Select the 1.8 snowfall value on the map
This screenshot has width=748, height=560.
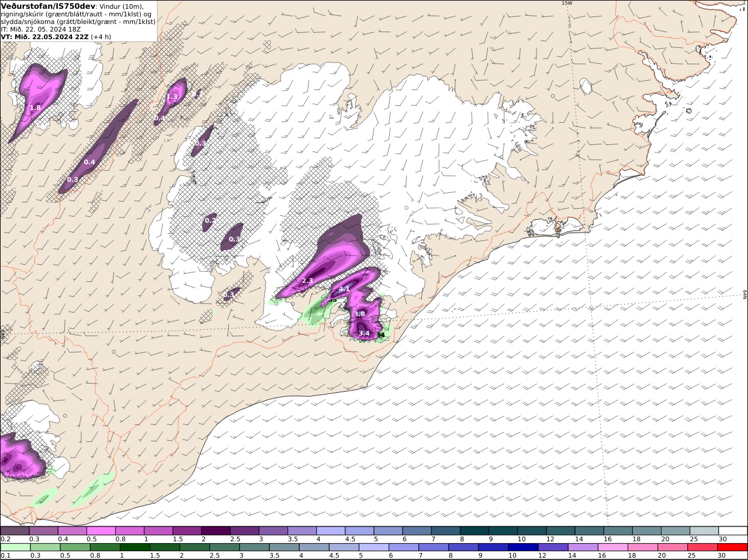tap(35, 108)
